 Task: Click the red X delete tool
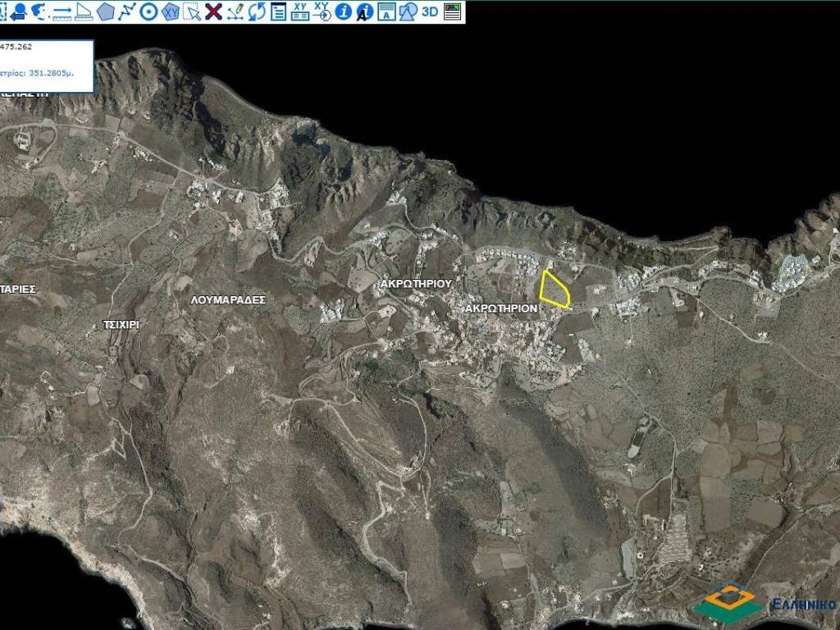coord(213,11)
